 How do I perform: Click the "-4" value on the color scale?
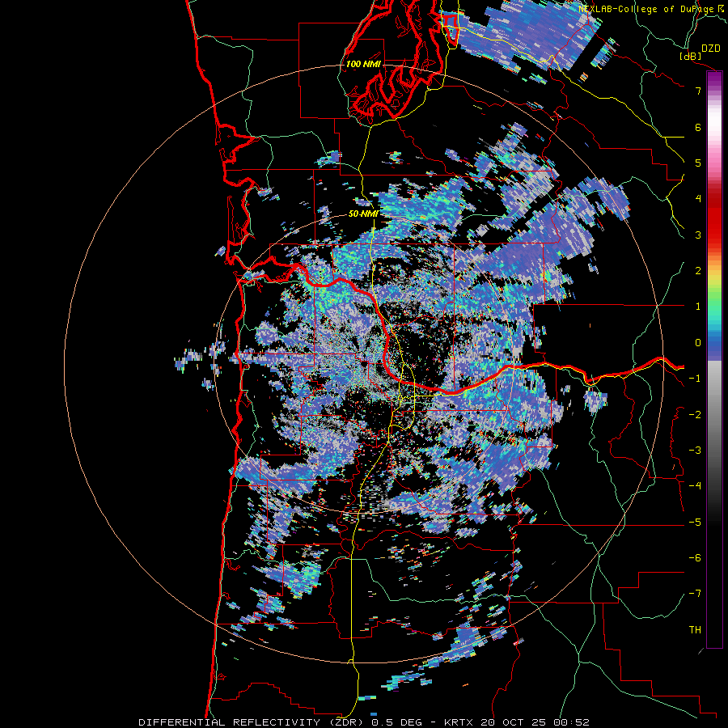point(695,485)
